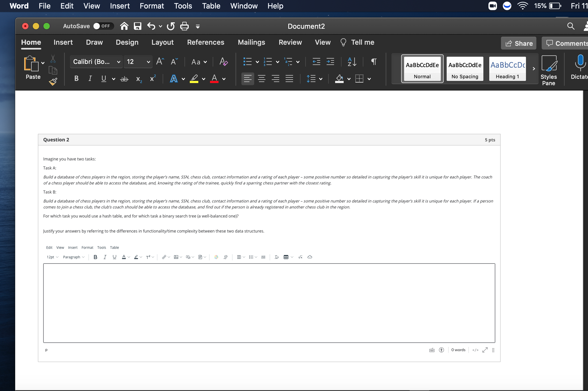Click the Bold icon in ribbon
The height and width of the screenshot is (391, 588).
pyautogui.click(x=76, y=79)
